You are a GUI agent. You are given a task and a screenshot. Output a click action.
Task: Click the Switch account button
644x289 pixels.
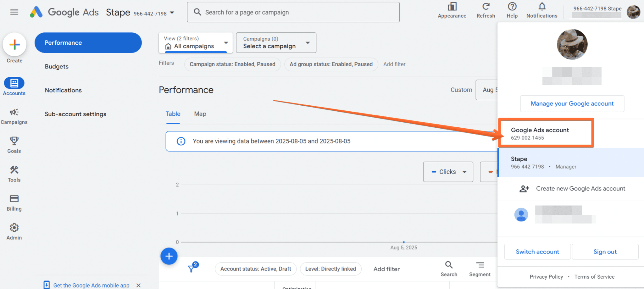click(x=537, y=252)
